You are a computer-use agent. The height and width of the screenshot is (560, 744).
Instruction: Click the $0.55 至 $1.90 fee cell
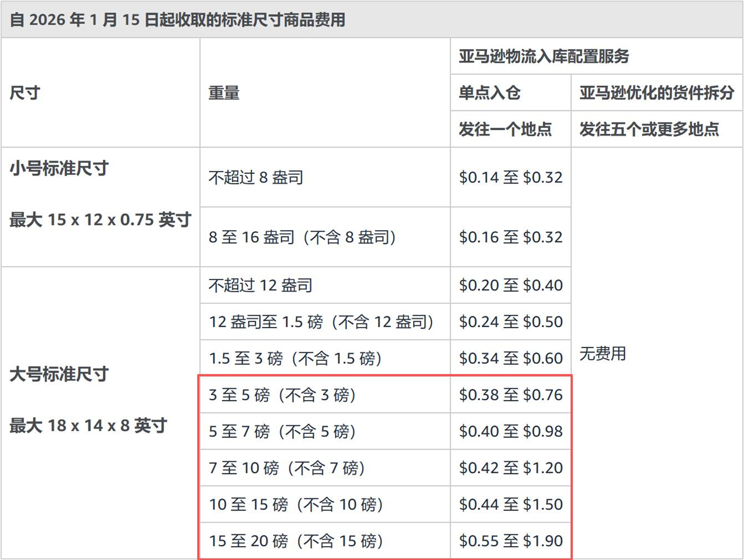510,541
